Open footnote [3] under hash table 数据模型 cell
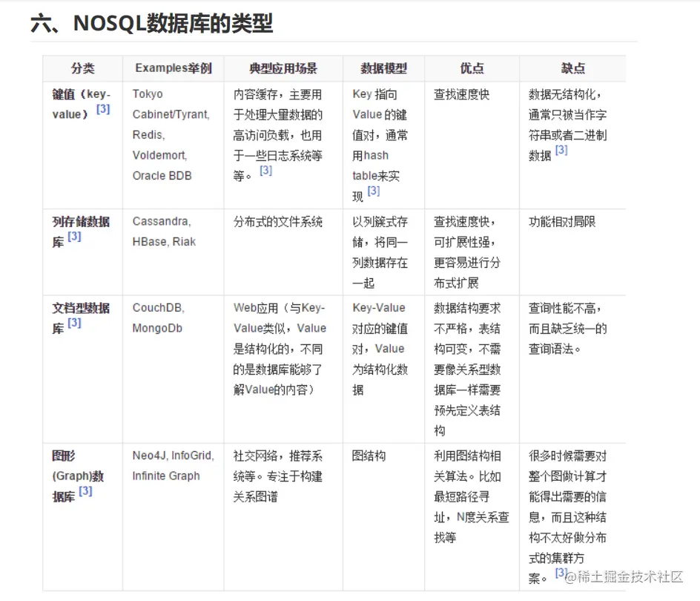The width and height of the screenshot is (700, 601). pyautogui.click(x=374, y=191)
